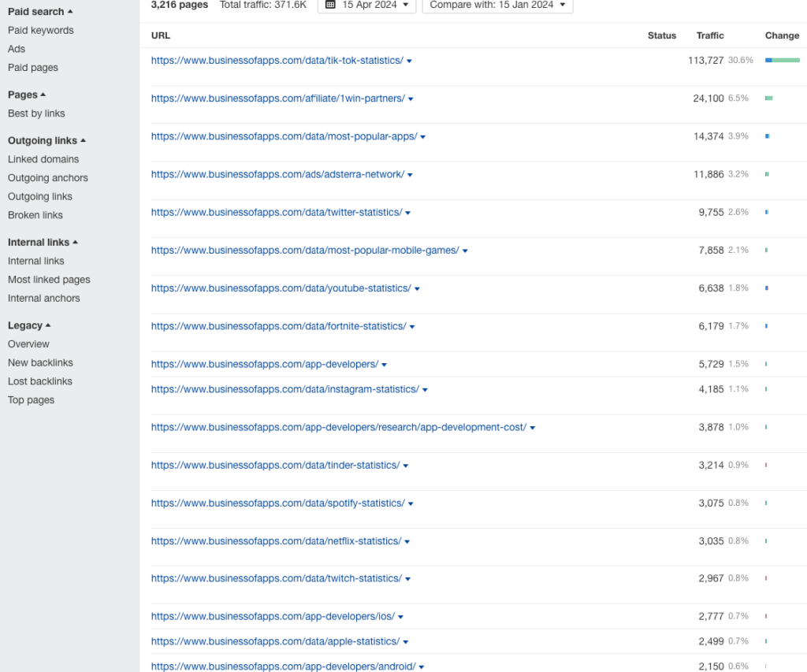Collapse the Paid search sidebar section
This screenshot has height=672, width=807.
point(40,11)
